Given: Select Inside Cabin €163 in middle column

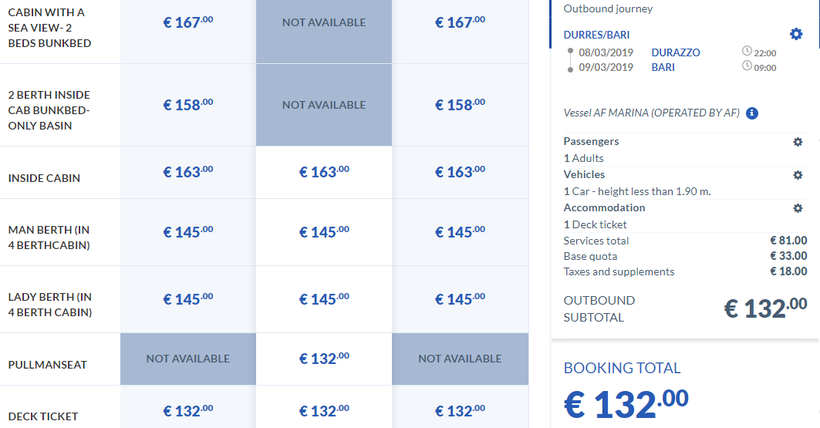Looking at the screenshot, I should pyautogui.click(x=324, y=172).
